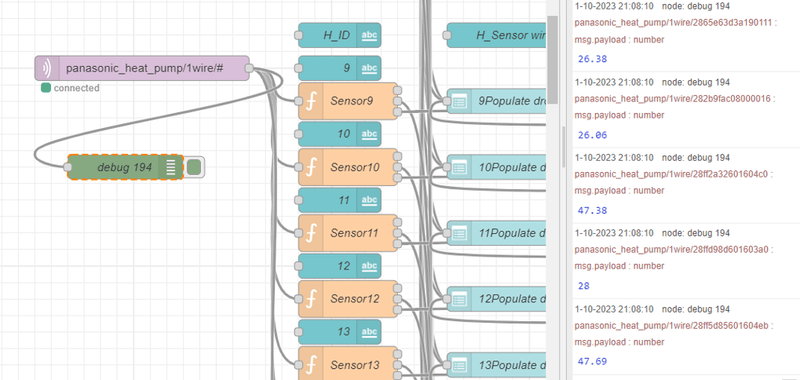Click the 47.69 payload value
800x380 pixels.
[x=592, y=362]
